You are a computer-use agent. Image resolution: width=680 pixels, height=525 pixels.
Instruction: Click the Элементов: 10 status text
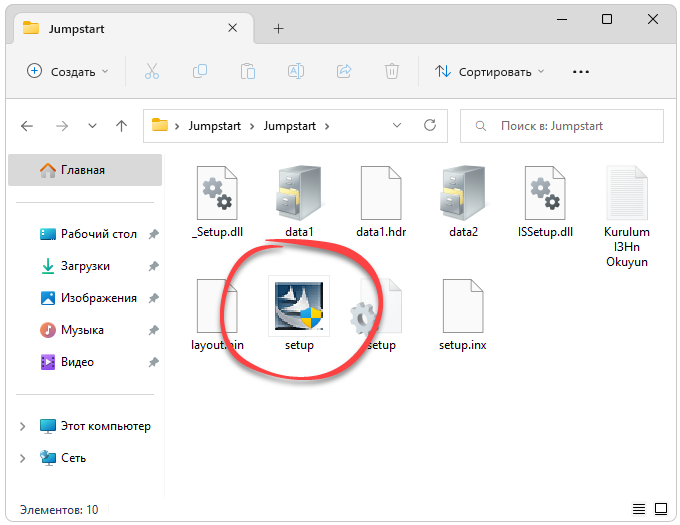coord(59,510)
